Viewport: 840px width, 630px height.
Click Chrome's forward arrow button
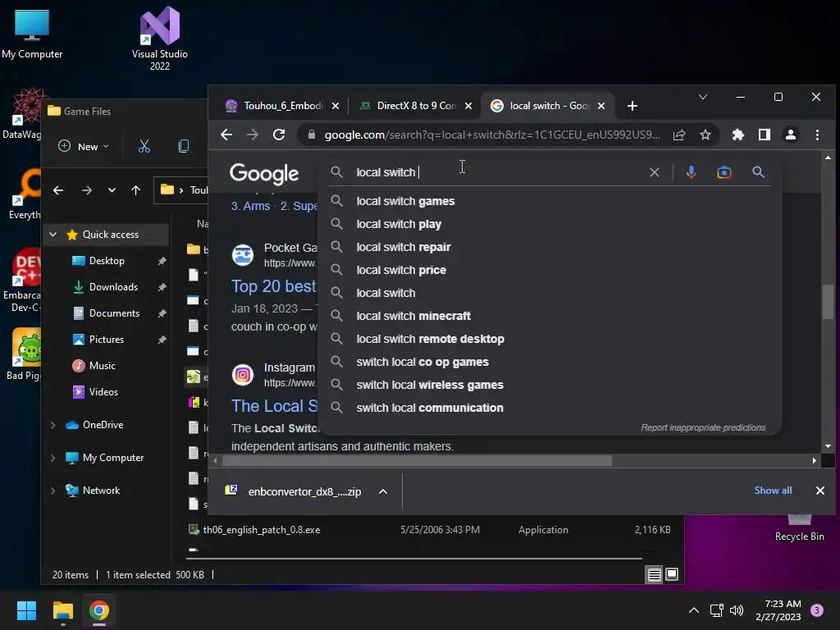pos(253,135)
